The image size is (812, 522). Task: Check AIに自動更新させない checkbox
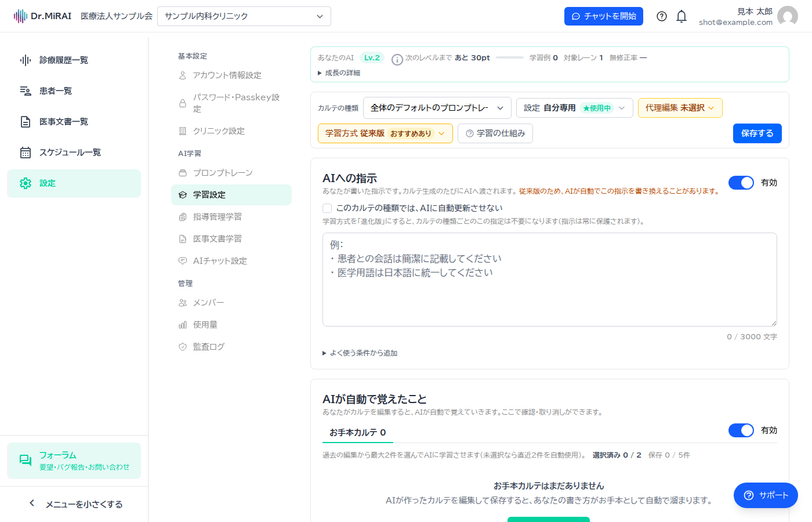(327, 208)
